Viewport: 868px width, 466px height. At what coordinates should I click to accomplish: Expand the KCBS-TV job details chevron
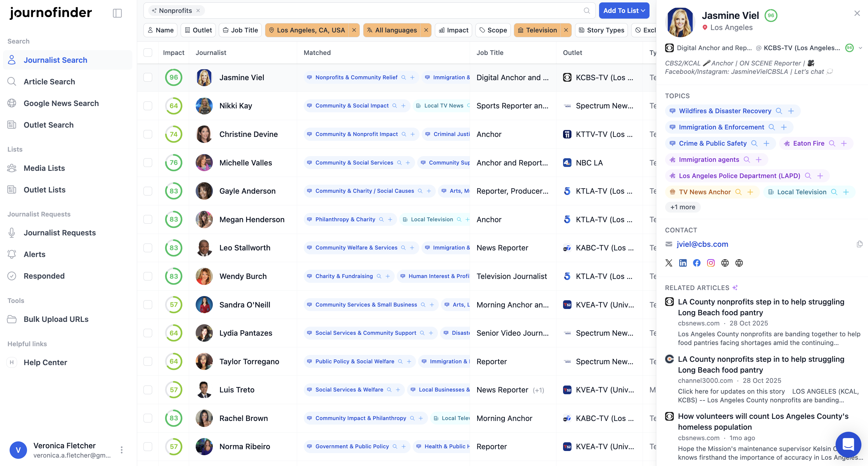pyautogui.click(x=860, y=48)
